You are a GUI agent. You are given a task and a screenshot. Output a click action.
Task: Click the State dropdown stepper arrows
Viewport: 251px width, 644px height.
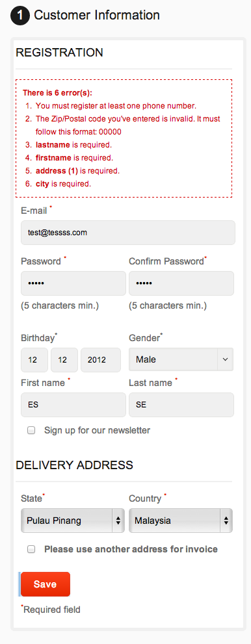click(x=118, y=521)
